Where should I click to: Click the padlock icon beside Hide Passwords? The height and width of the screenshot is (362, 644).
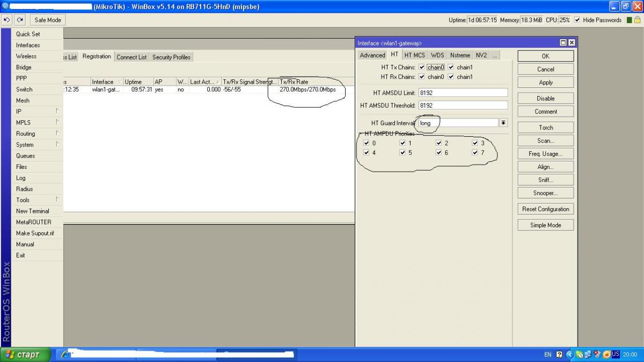(x=637, y=20)
